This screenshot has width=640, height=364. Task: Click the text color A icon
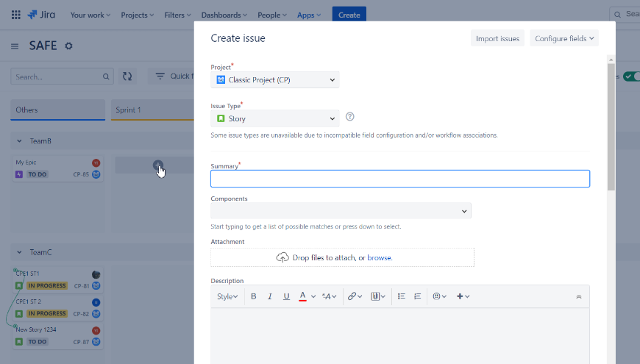(302, 296)
